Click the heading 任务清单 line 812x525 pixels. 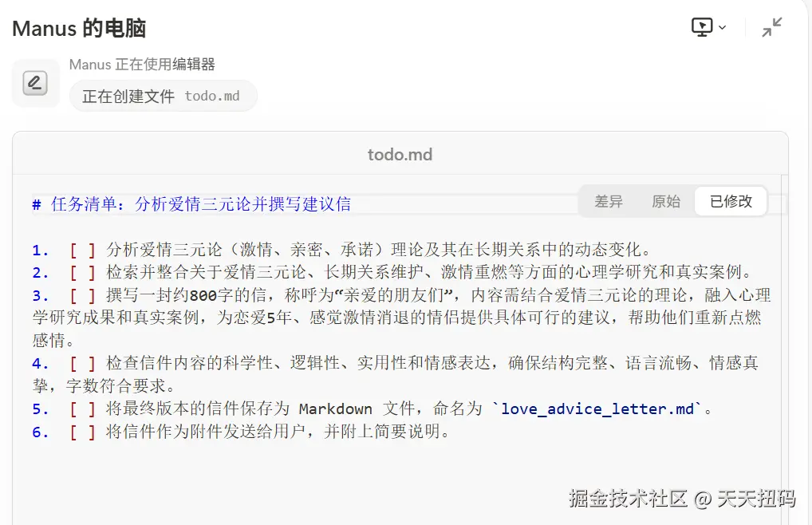[191, 204]
